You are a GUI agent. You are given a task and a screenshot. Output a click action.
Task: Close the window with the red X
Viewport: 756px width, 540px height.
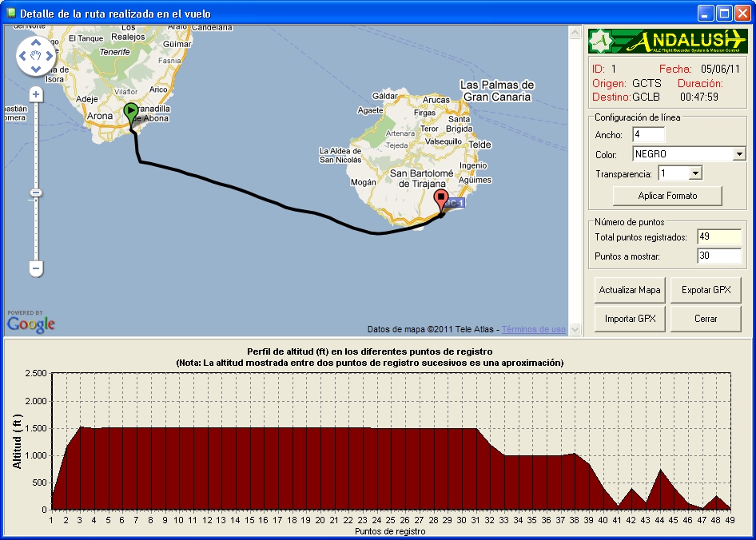pos(742,13)
